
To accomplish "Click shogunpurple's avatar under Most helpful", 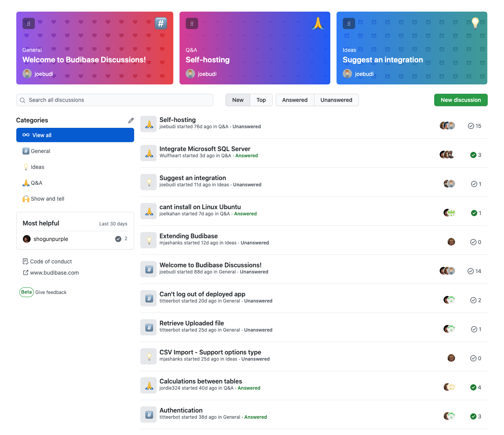I will click(x=26, y=239).
